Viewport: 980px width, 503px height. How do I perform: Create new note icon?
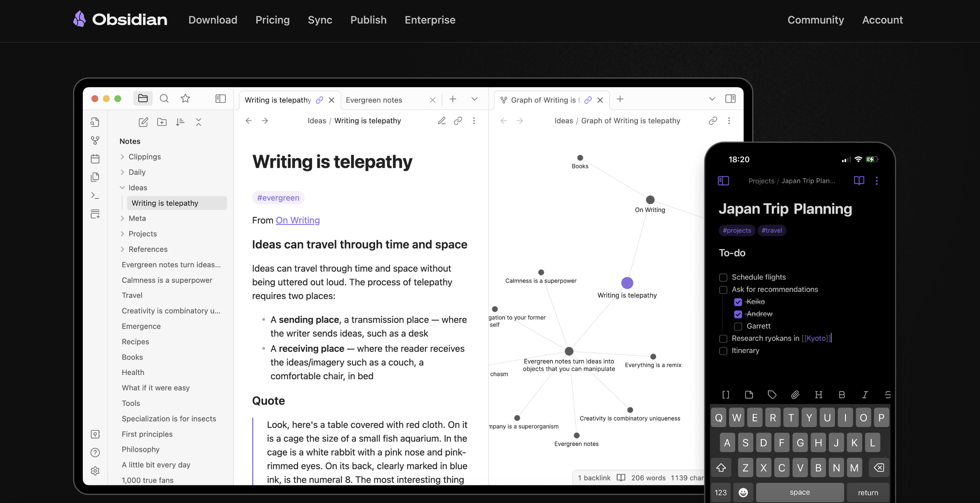click(143, 122)
